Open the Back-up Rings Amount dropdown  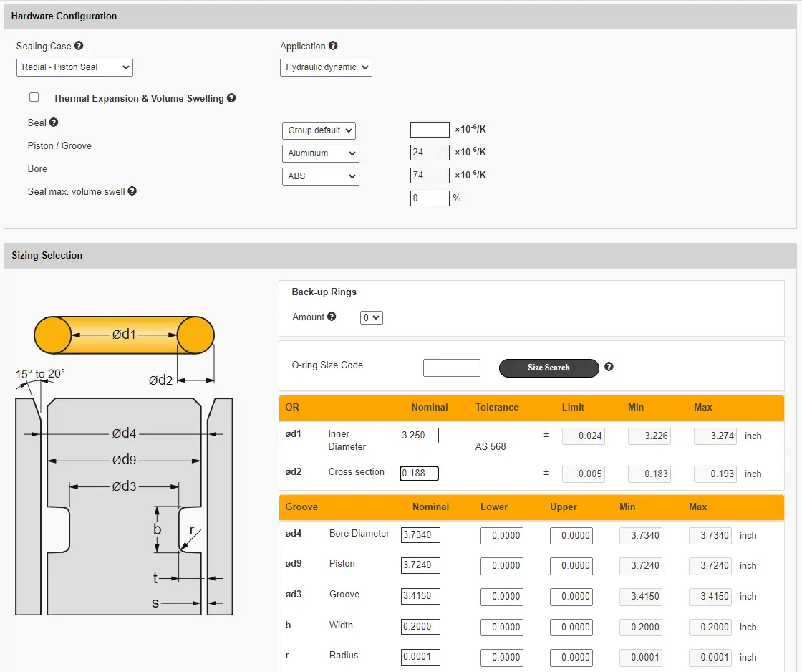pos(371,317)
